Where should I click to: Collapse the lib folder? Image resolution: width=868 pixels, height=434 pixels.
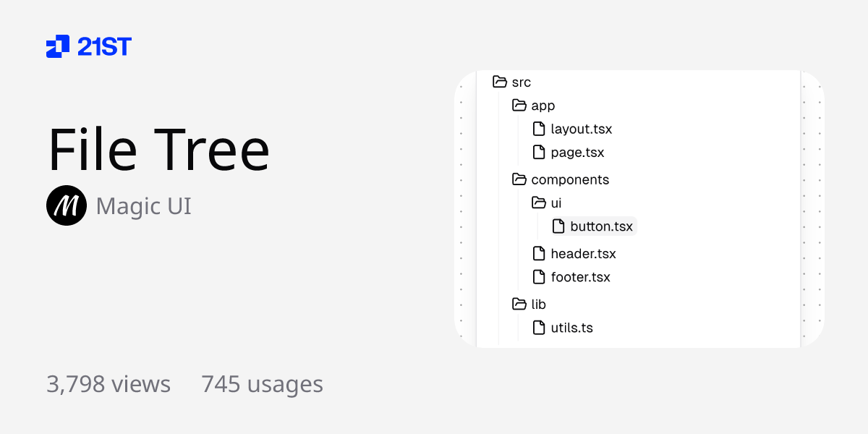(519, 305)
